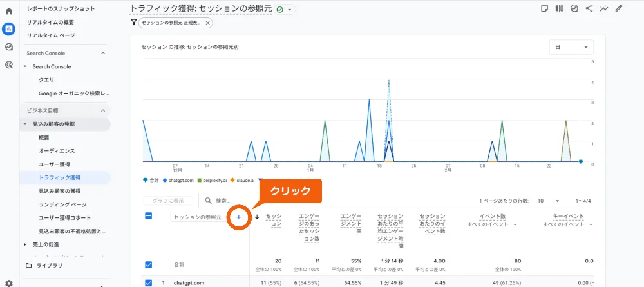644x287 pixels.
Task: Expand the 売上の促進 tree item
Action: [25, 244]
